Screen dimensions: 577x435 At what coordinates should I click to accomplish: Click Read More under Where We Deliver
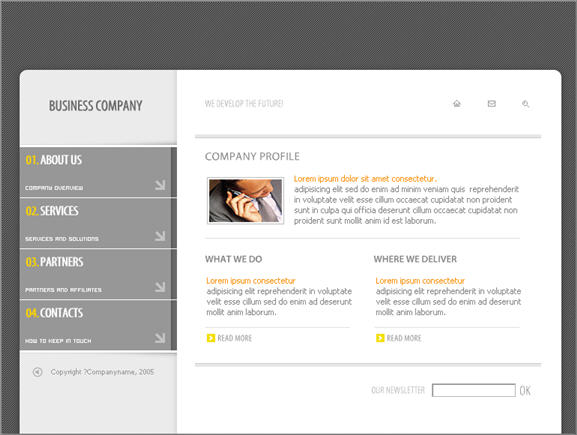404,338
